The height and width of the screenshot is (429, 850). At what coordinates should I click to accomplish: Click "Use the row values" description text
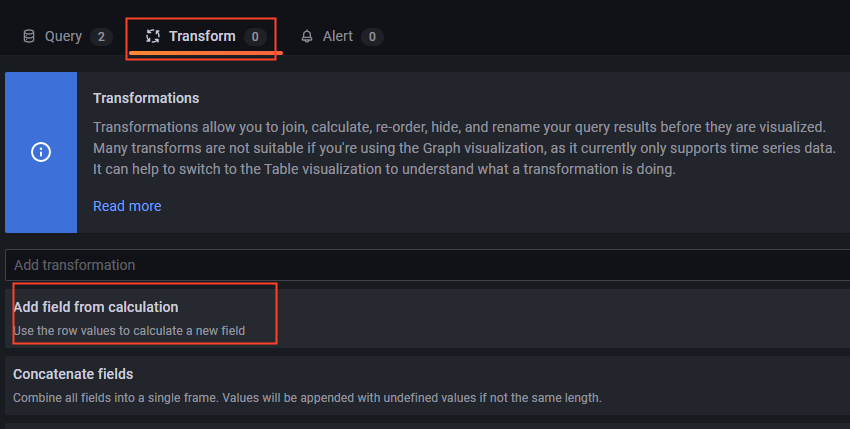coord(129,330)
